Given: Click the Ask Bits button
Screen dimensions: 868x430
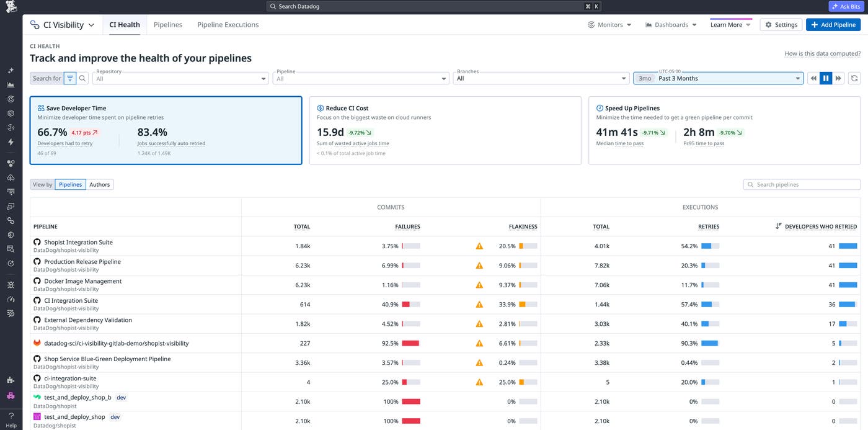Looking at the screenshot, I should pyautogui.click(x=846, y=6).
